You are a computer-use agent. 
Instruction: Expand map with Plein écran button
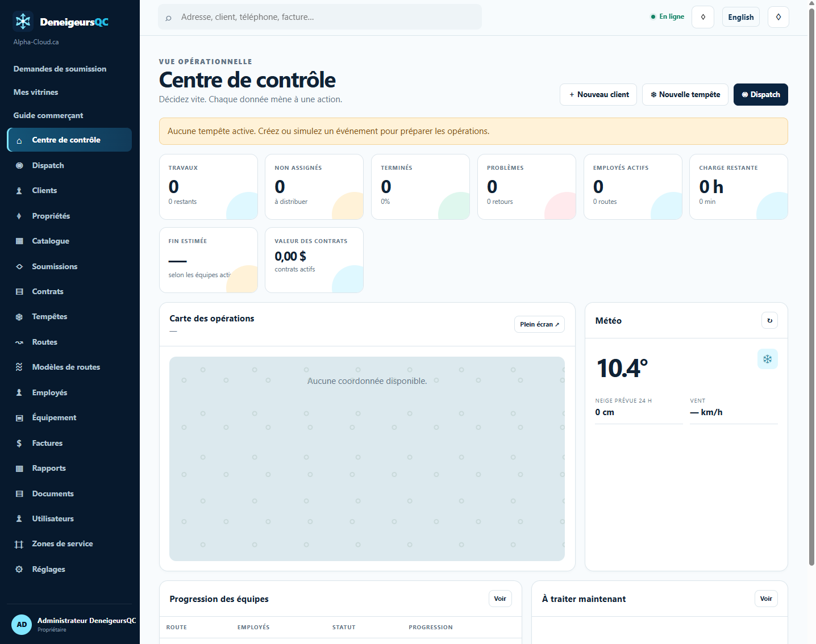pyautogui.click(x=539, y=324)
